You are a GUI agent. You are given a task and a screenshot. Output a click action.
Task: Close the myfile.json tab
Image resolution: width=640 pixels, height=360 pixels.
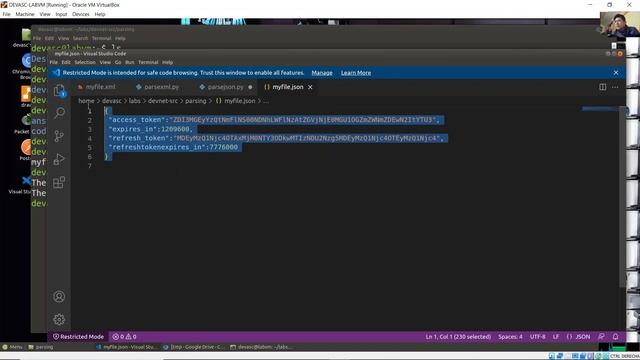tap(310, 87)
